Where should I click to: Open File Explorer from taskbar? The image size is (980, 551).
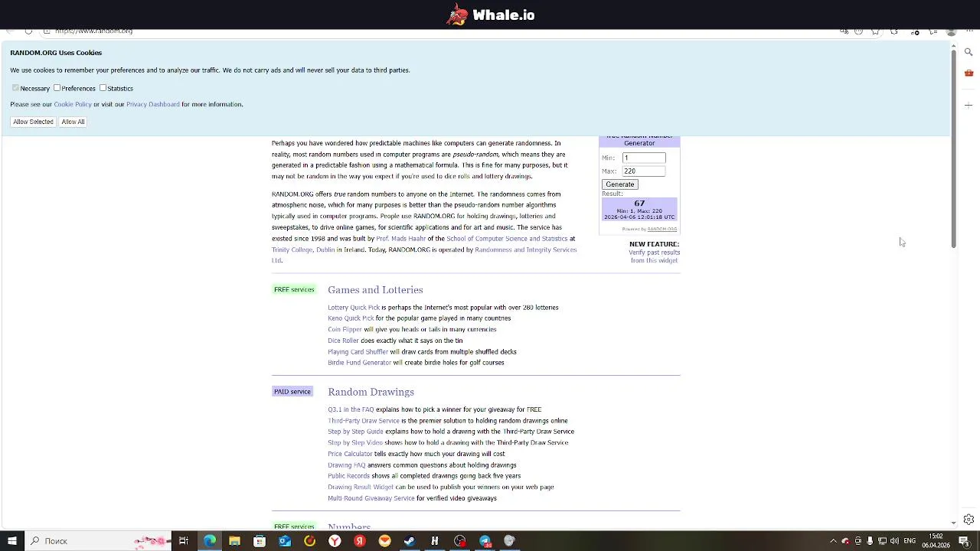point(234,541)
